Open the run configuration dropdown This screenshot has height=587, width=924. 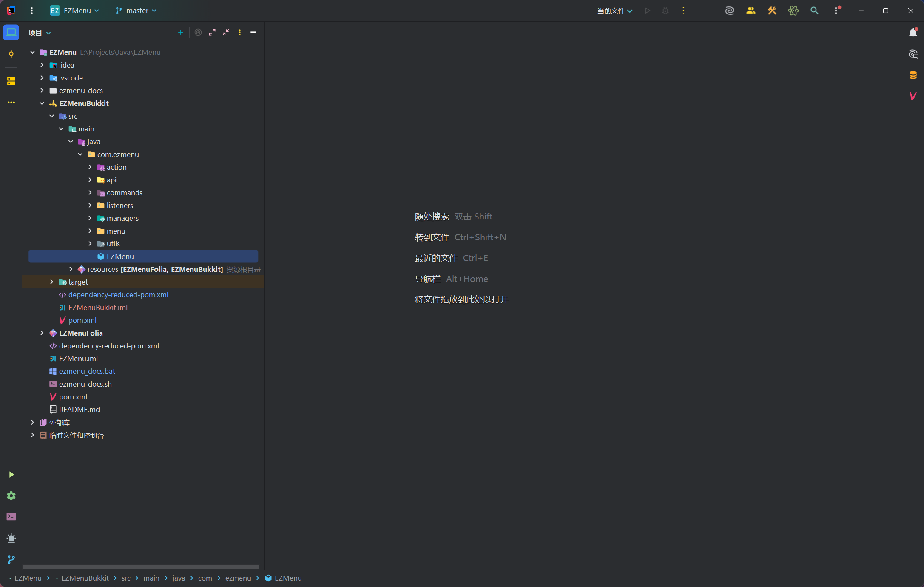click(x=615, y=11)
